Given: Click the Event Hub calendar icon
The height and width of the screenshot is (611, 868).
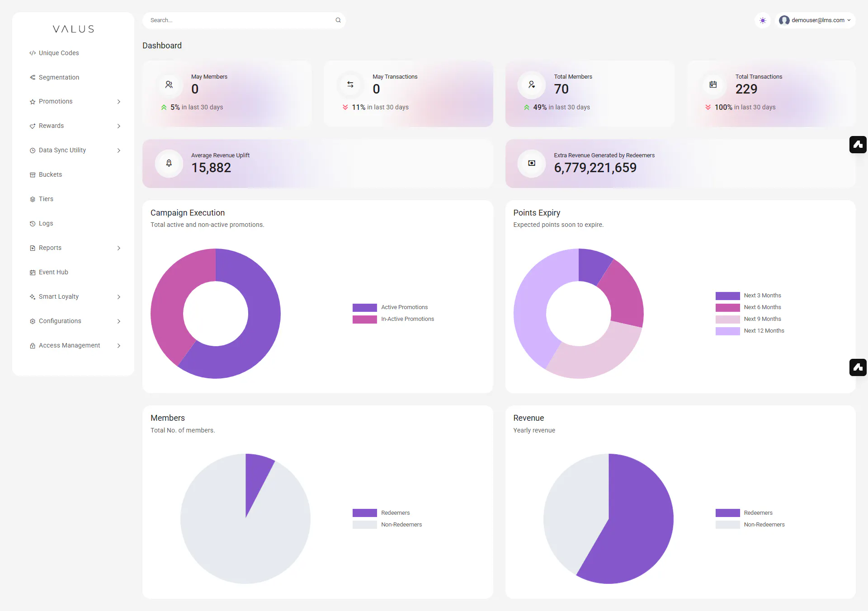Looking at the screenshot, I should pyautogui.click(x=33, y=273).
